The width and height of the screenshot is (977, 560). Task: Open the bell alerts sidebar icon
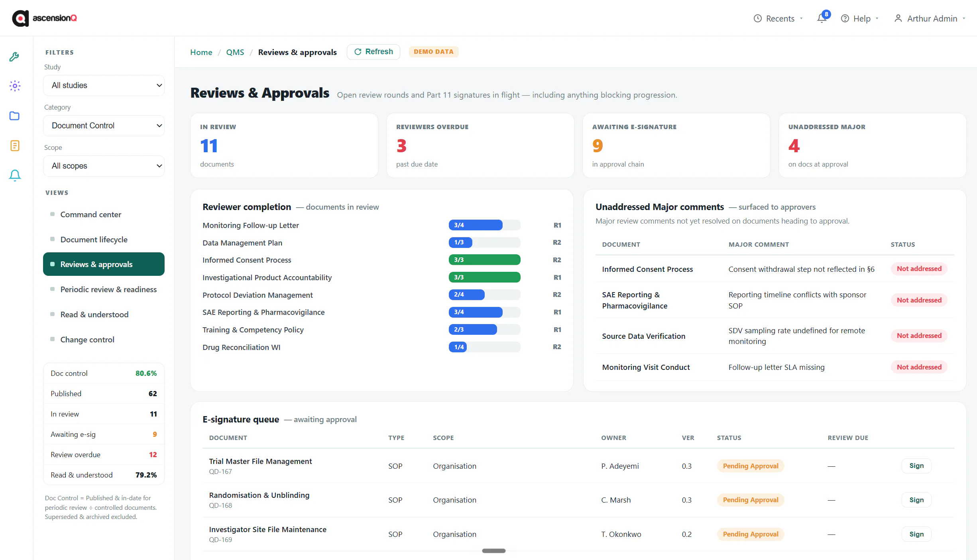point(15,175)
